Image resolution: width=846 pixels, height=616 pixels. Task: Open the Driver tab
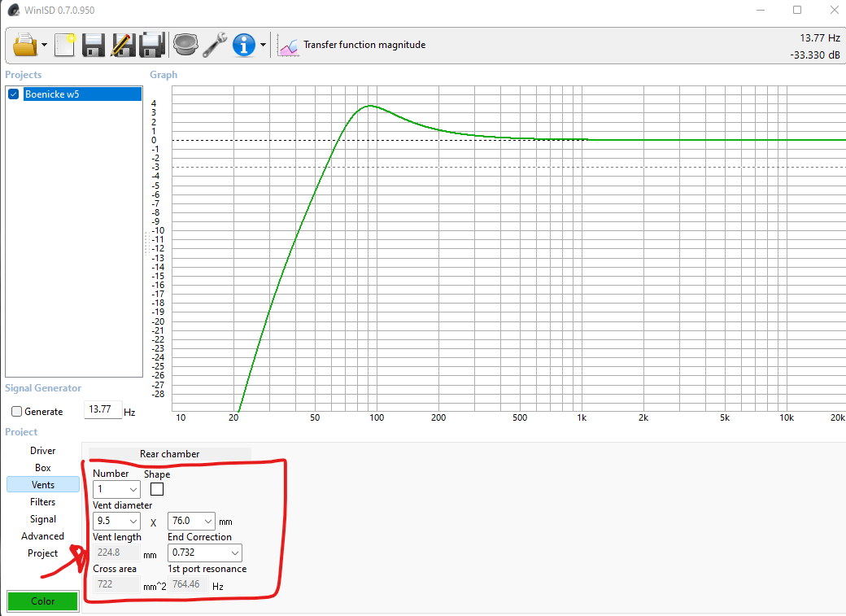point(42,451)
